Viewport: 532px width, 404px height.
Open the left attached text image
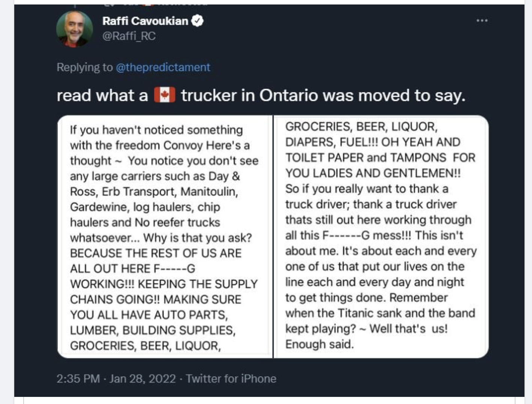click(x=165, y=237)
